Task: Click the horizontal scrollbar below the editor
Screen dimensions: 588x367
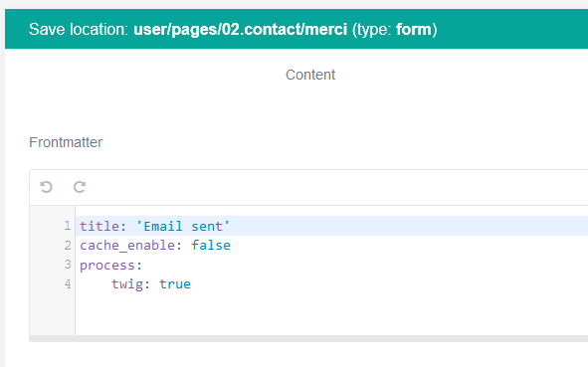Action: tap(308, 338)
